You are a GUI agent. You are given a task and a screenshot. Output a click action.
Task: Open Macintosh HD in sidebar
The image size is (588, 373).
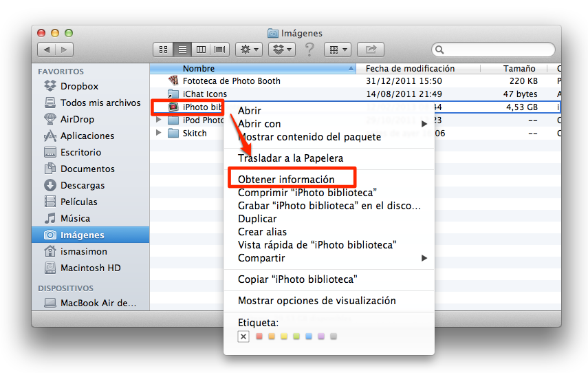[x=90, y=268]
